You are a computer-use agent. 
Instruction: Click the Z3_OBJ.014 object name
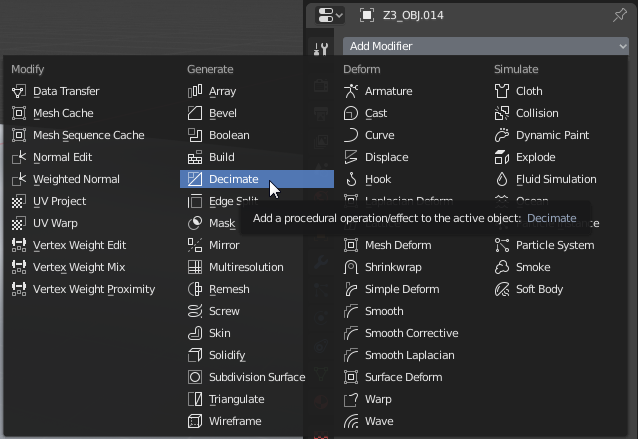coord(413,15)
